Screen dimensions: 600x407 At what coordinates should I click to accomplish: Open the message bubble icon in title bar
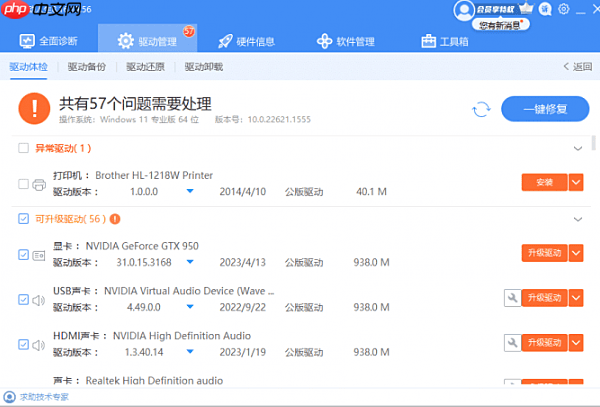(545, 9)
